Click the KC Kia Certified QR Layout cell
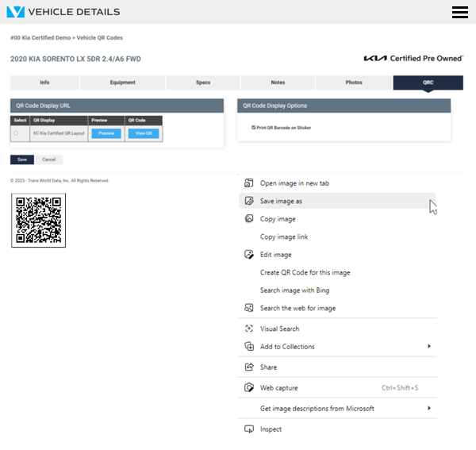This screenshot has height=450, width=476. 59,133
